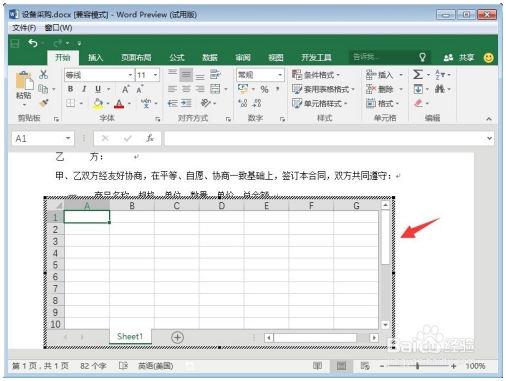Open the number format 常规 dropdown

pyautogui.click(x=280, y=75)
